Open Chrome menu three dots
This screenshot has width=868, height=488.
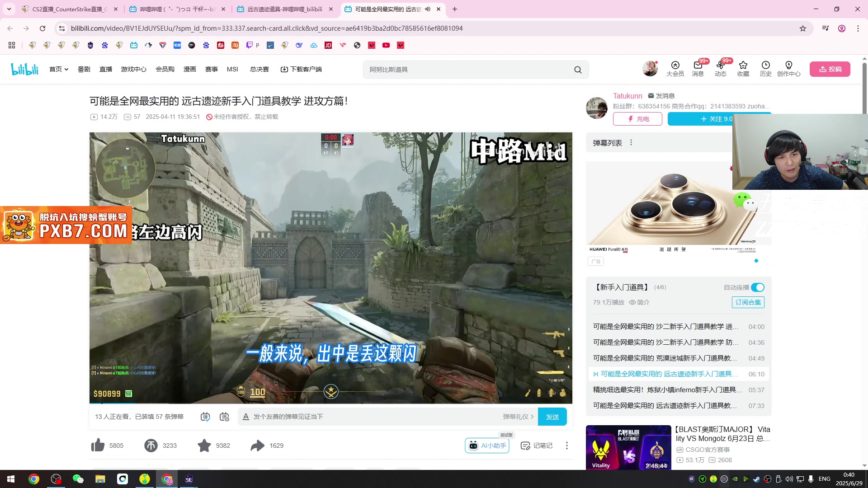coord(858,28)
